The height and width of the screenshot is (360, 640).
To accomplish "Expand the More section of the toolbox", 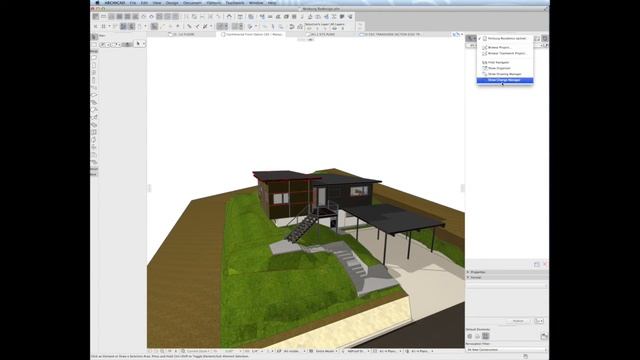I will pos(94,174).
